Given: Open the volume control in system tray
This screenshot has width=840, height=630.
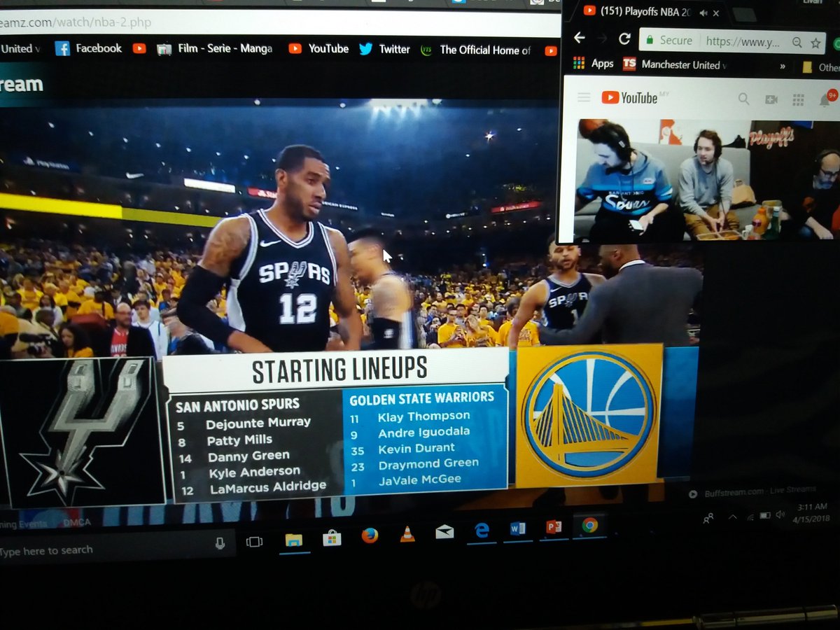Looking at the screenshot, I should (x=779, y=514).
